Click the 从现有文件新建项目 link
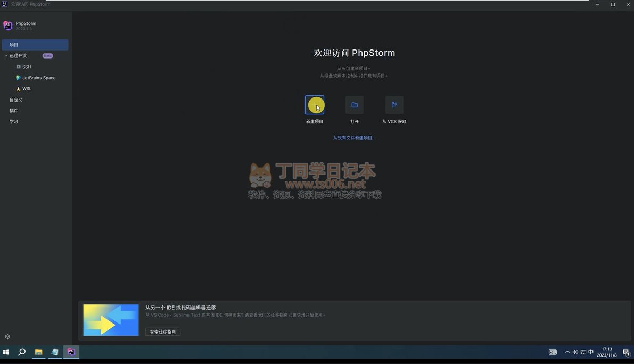The height and width of the screenshot is (364, 634). click(354, 138)
